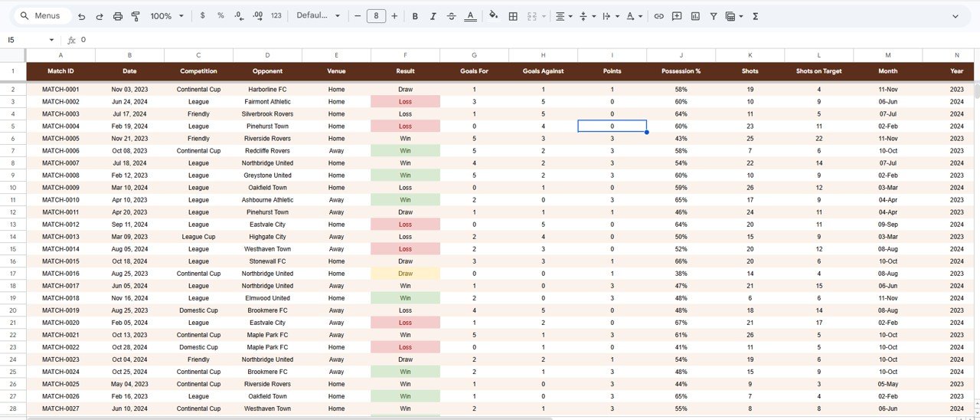980x420 pixels.
Task: Toggle italic formatting
Action: point(433,16)
